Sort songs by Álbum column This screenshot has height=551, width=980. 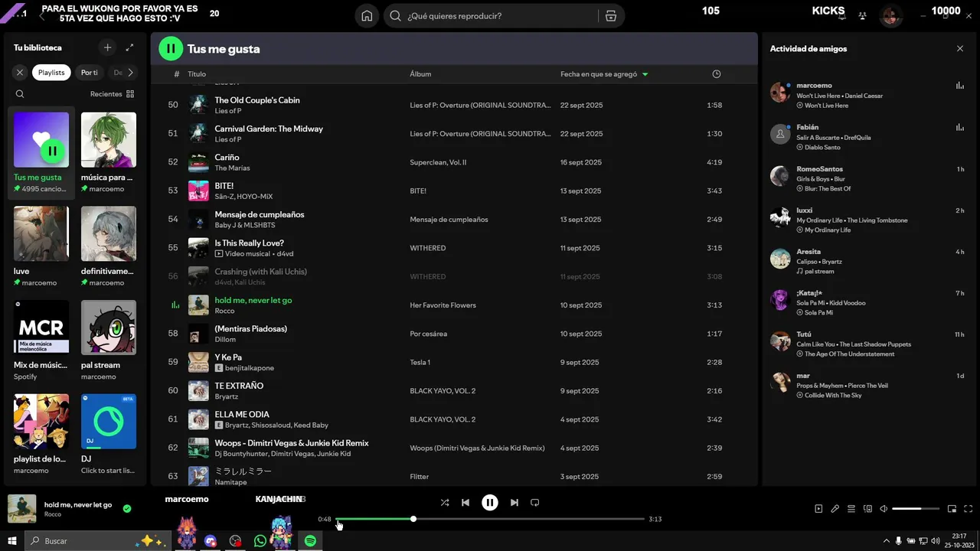[420, 74]
